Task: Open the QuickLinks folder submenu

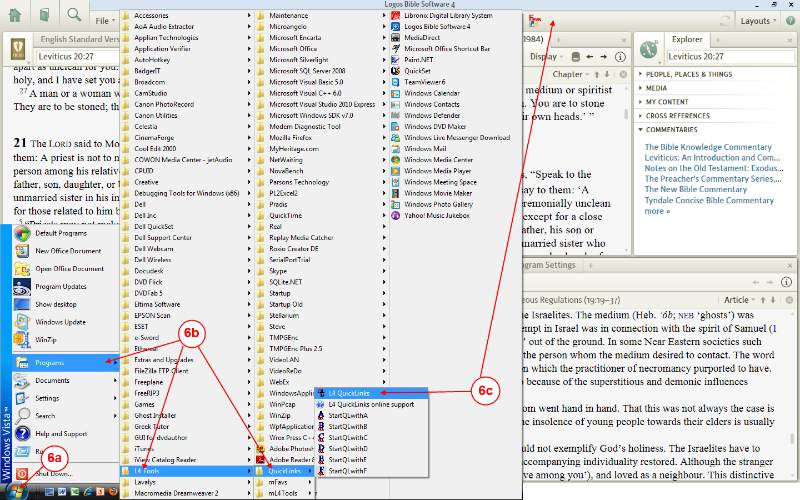Action: tap(285, 471)
